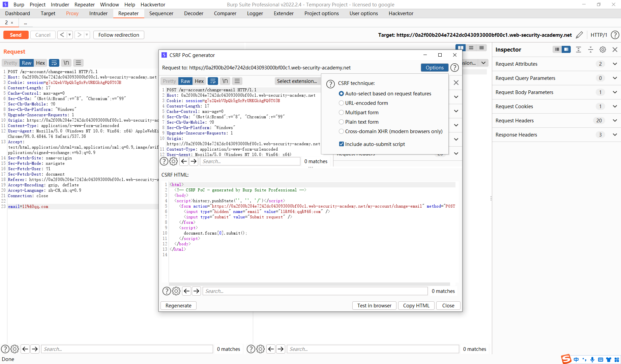Image resolution: width=621 pixels, height=364 pixels.
Task: Open the Decoder tab
Action: click(x=194, y=13)
